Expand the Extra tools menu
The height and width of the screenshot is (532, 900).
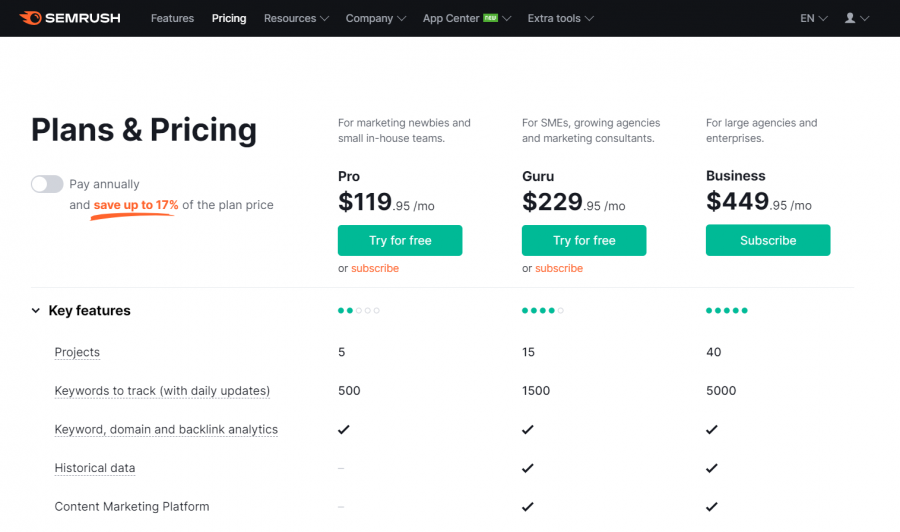point(560,18)
